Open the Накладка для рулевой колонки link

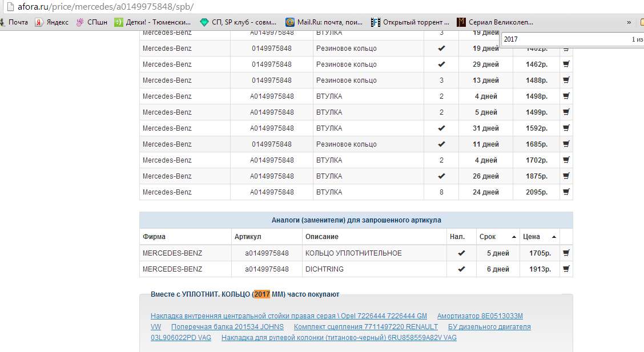coord(339,338)
